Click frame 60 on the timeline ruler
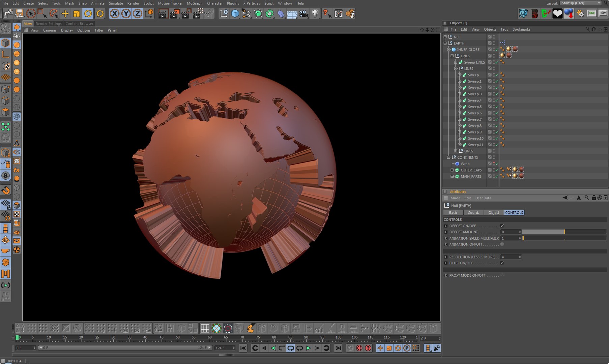This screenshot has height=364, width=609. point(210,338)
